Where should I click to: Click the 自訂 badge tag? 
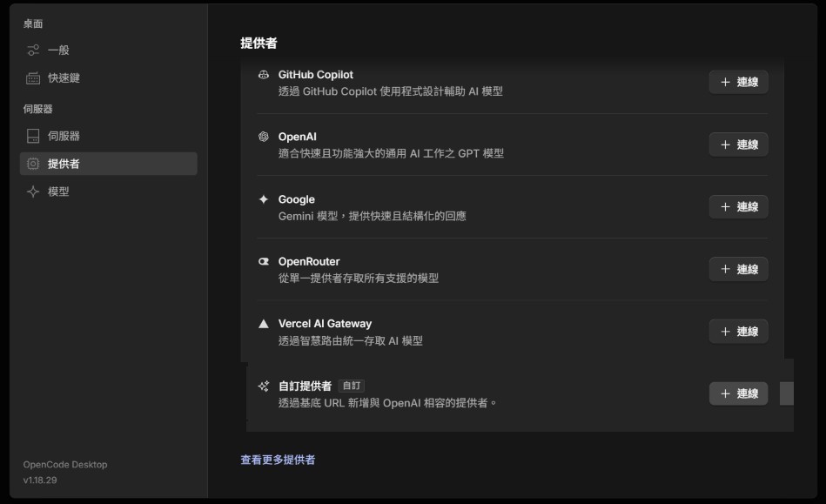(352, 386)
